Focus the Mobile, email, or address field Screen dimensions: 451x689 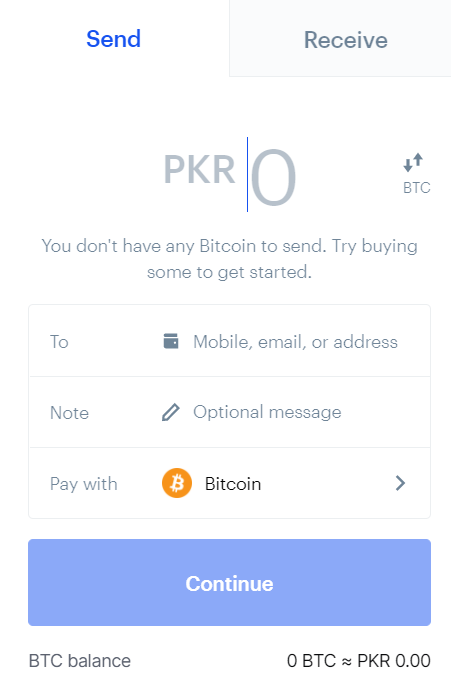(295, 342)
